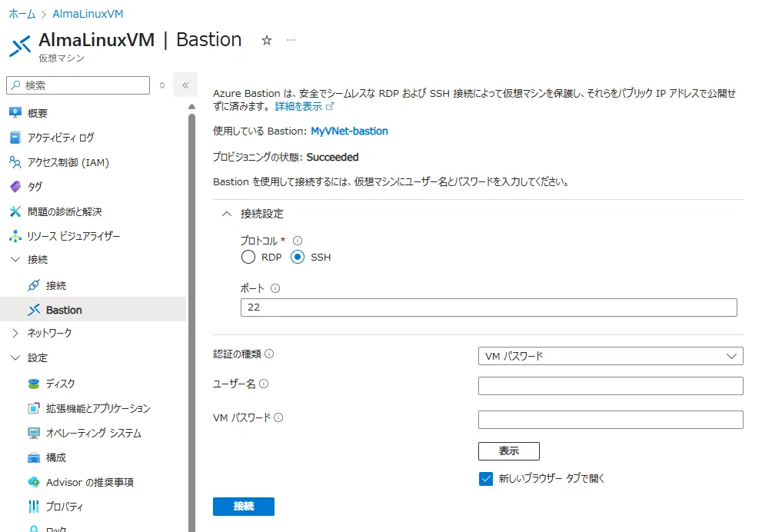Screen dimensions: 772x532
Task: Expand the ネットワーク group in sidebar
Action: point(15,333)
